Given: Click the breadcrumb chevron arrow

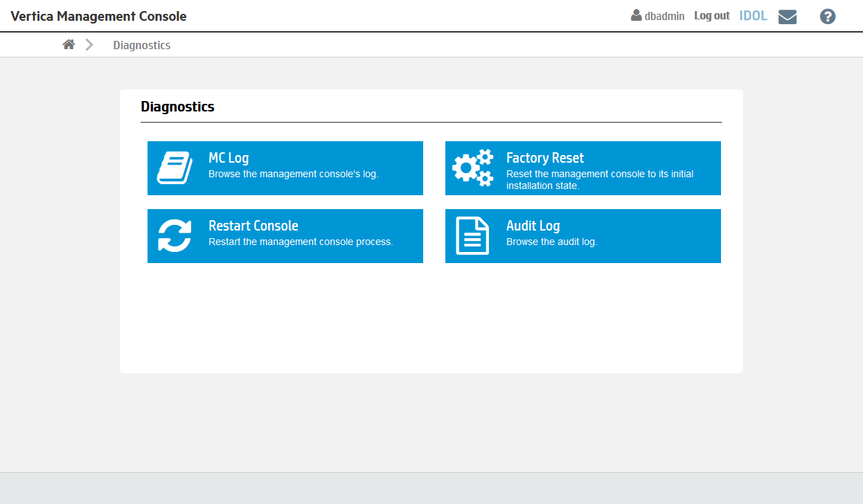Looking at the screenshot, I should tap(89, 45).
